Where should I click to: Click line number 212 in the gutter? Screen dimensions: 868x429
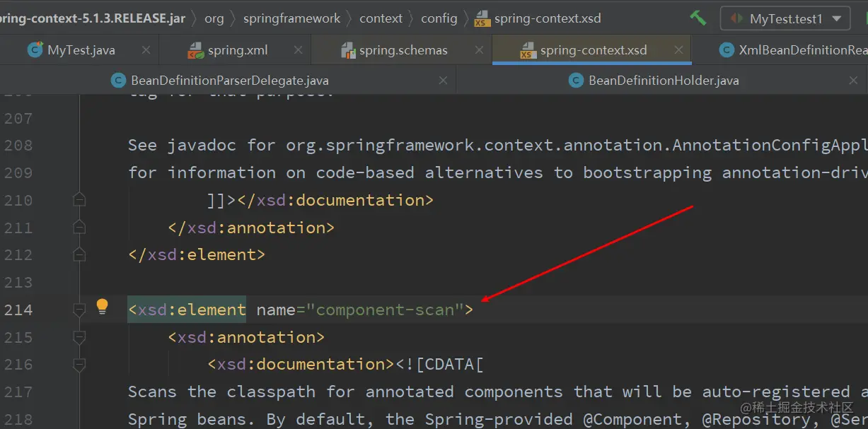18,255
